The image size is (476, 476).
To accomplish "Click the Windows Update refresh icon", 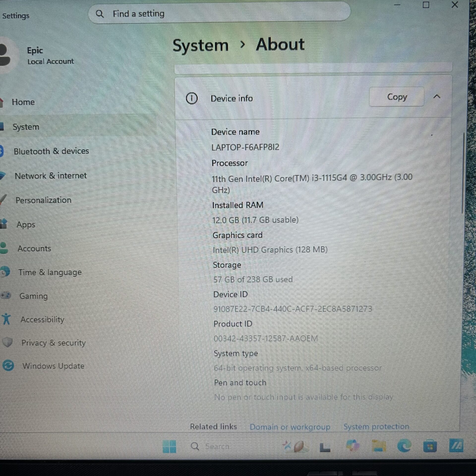I will point(8,366).
